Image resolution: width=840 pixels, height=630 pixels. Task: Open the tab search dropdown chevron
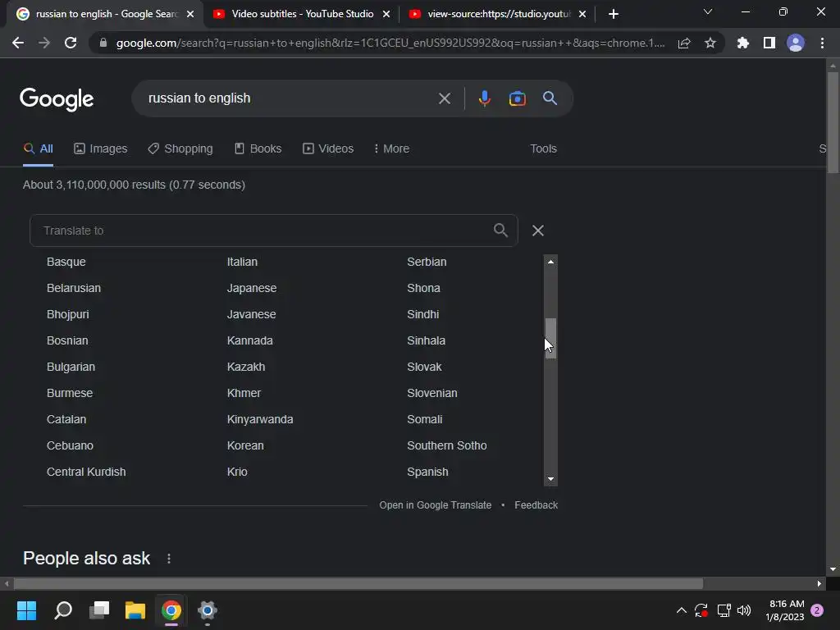708,11
